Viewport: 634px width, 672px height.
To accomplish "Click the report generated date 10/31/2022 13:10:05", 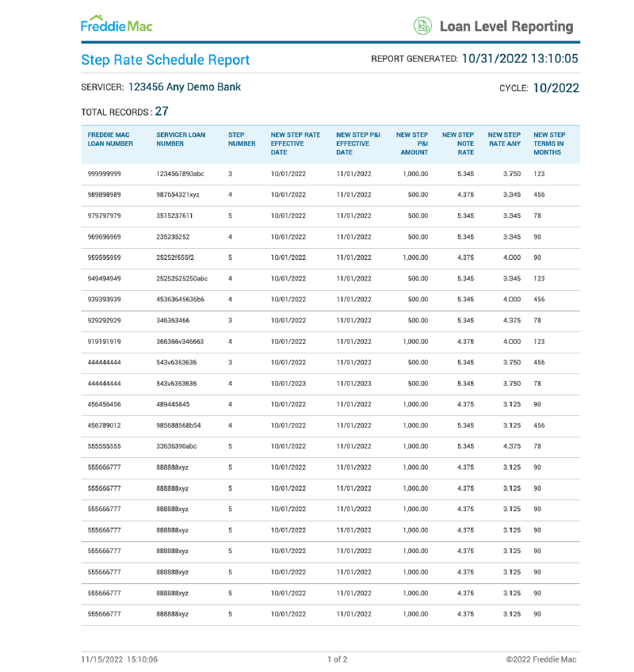I will point(519,59).
